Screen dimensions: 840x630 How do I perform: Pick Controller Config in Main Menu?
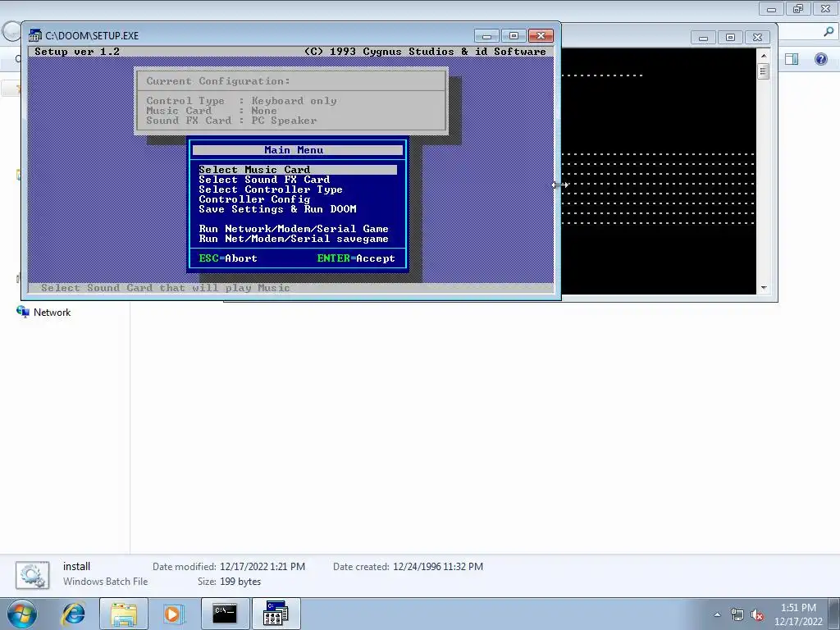254,199
